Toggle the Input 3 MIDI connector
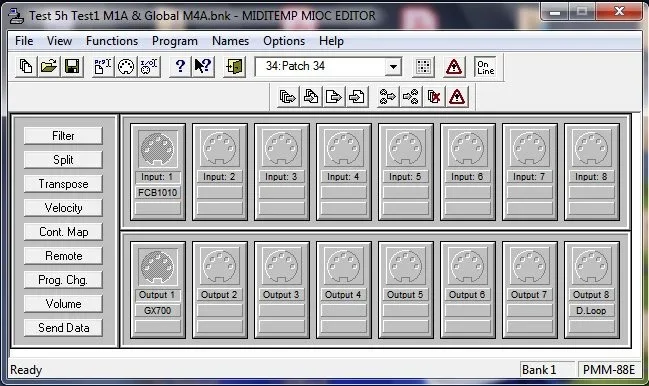649x386 pixels. (282, 149)
